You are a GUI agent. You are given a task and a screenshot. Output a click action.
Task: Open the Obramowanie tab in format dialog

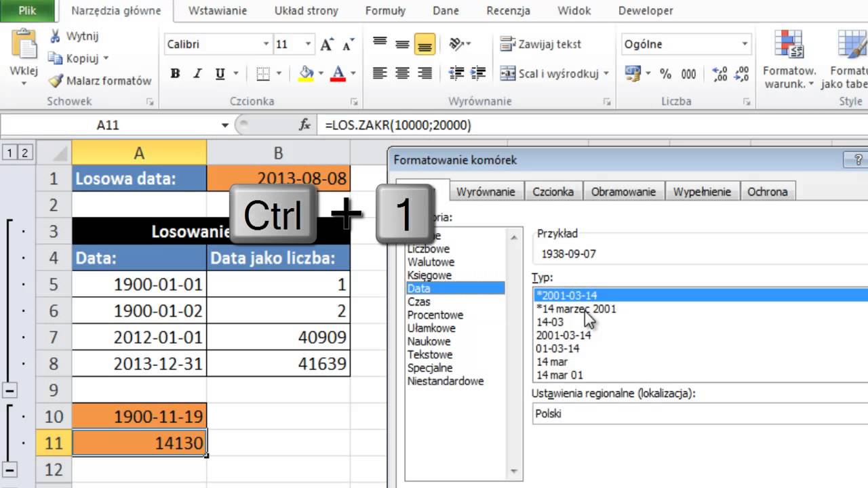pyautogui.click(x=623, y=192)
